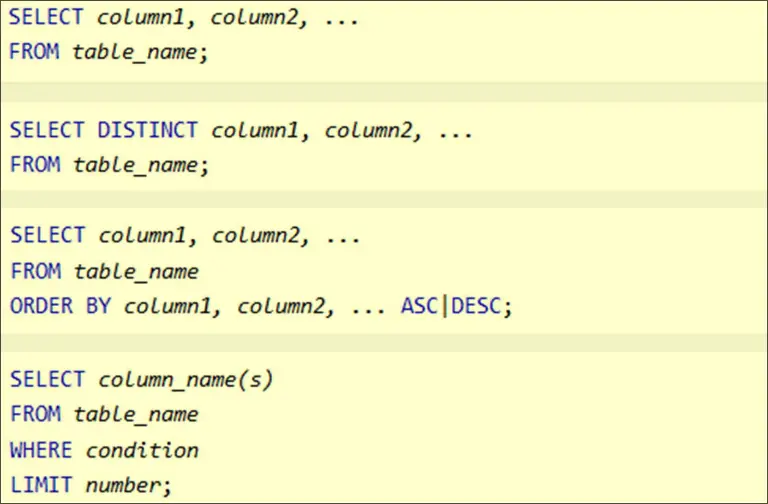Viewport: 768px width, 504px height.
Task: Click column1 in the ORDER BY line
Action: [170, 306]
